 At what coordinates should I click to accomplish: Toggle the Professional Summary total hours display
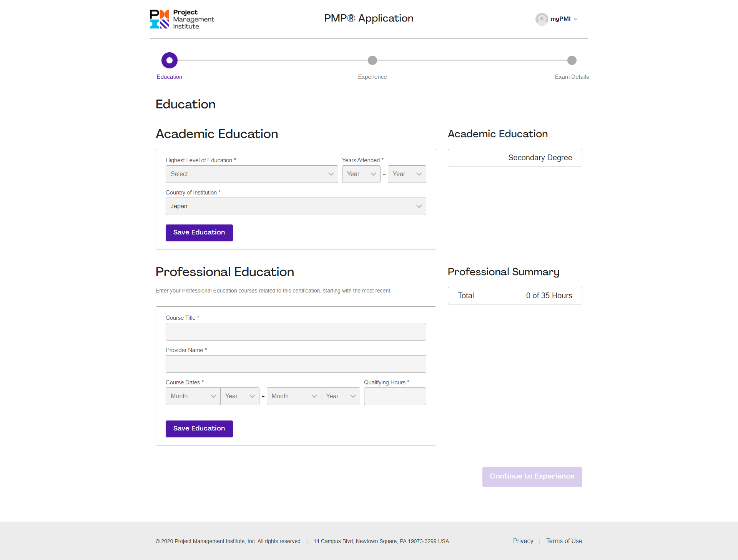point(515,296)
